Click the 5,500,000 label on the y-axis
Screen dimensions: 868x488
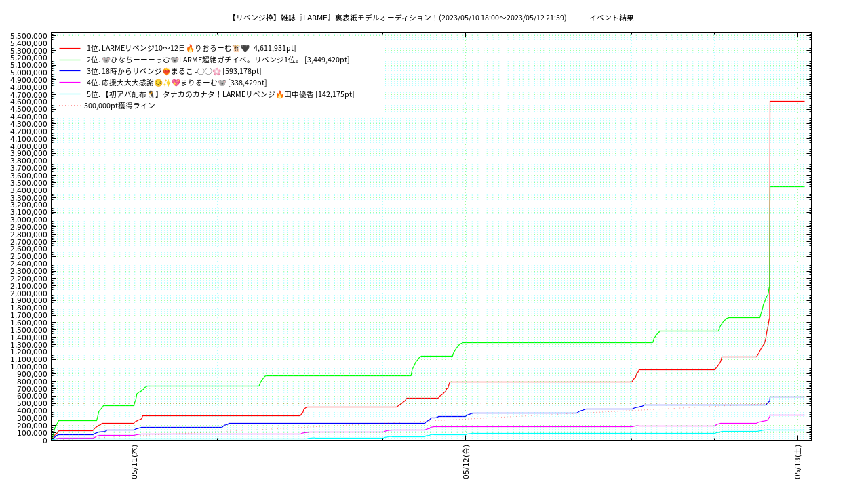tap(30, 36)
